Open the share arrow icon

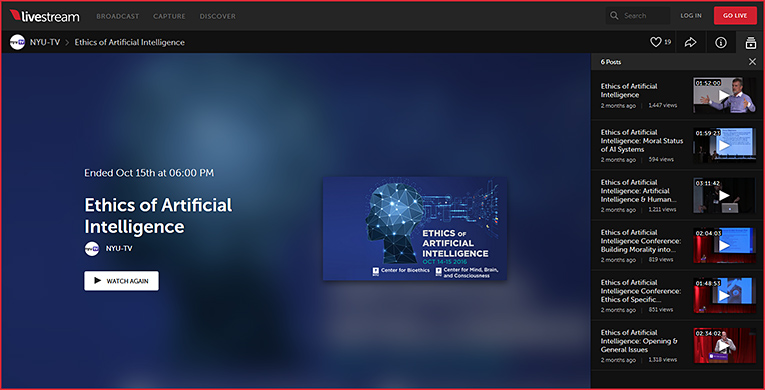click(x=690, y=42)
